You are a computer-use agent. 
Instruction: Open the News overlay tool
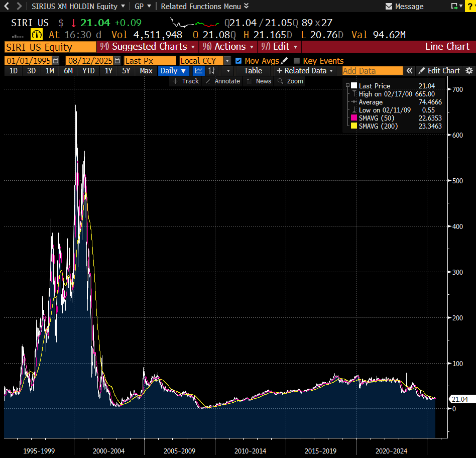pos(259,81)
